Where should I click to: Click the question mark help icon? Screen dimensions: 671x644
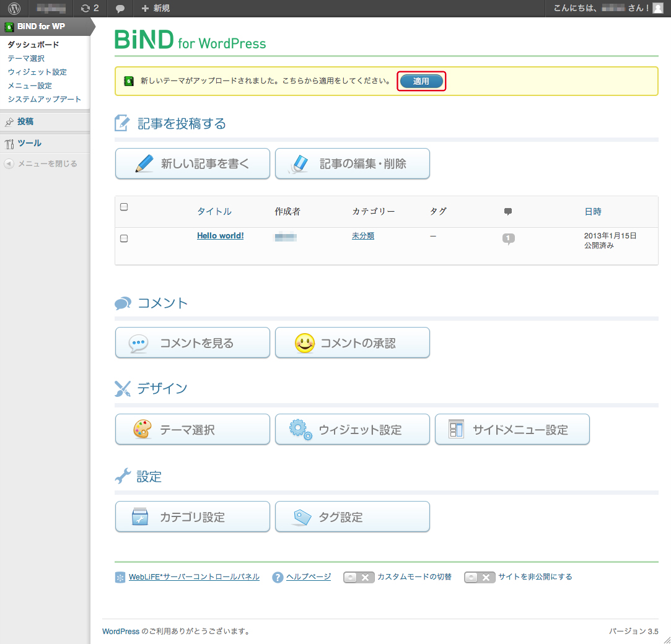[x=278, y=577]
